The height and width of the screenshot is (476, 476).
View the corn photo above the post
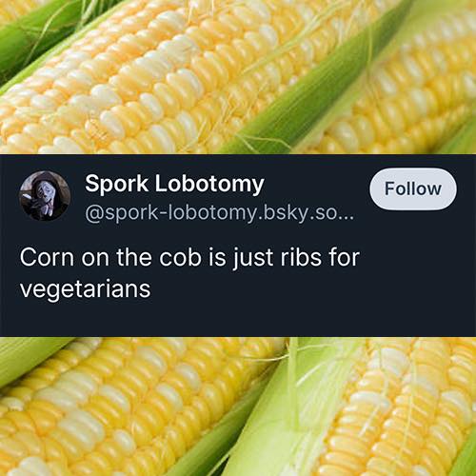click(x=238, y=77)
